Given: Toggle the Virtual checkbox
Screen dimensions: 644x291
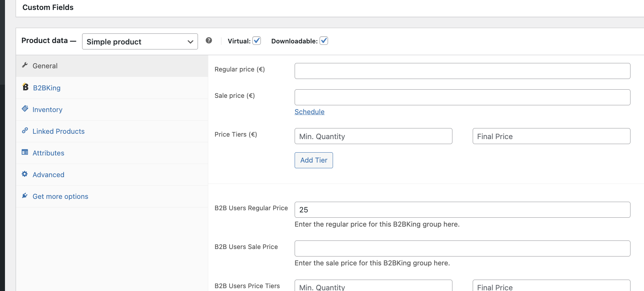Looking at the screenshot, I should tap(257, 41).
